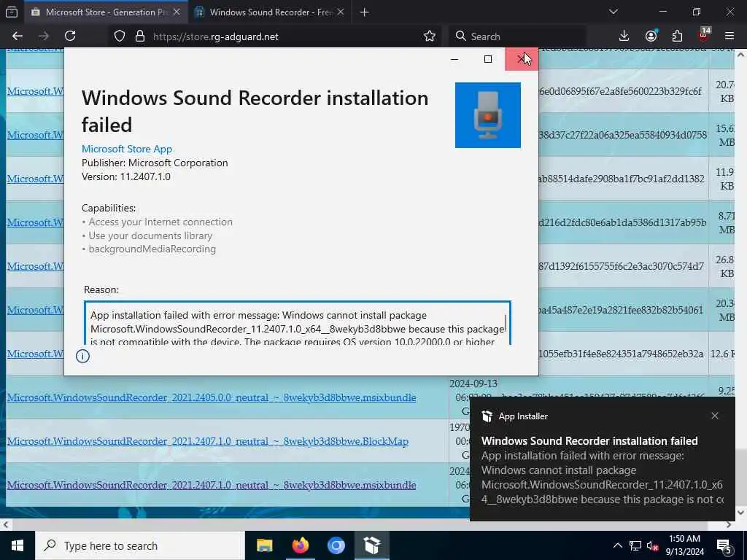Close the Microsoft Store - Generation tab
The image size is (747, 560).
click(x=177, y=12)
